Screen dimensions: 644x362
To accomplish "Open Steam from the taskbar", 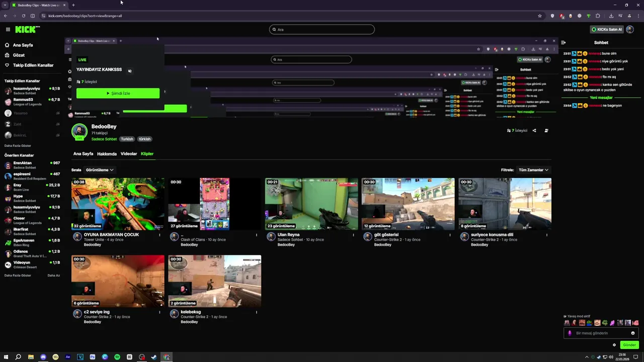I will 154,357.
